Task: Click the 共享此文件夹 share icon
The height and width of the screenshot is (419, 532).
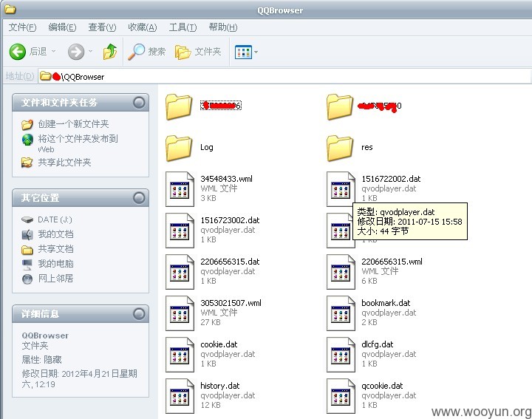Action: [27, 163]
